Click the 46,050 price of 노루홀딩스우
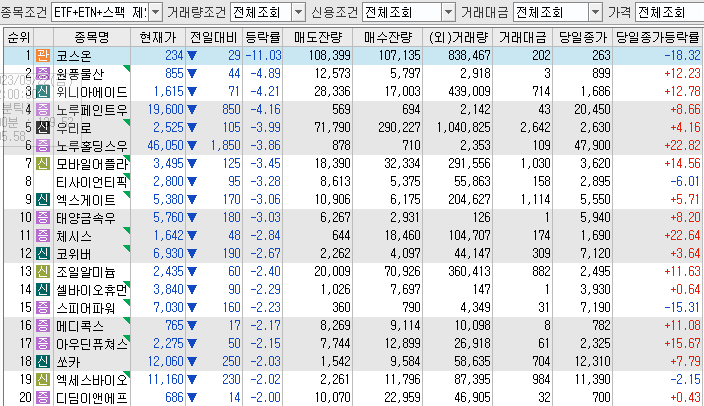This screenshot has width=704, height=406. click(x=166, y=146)
